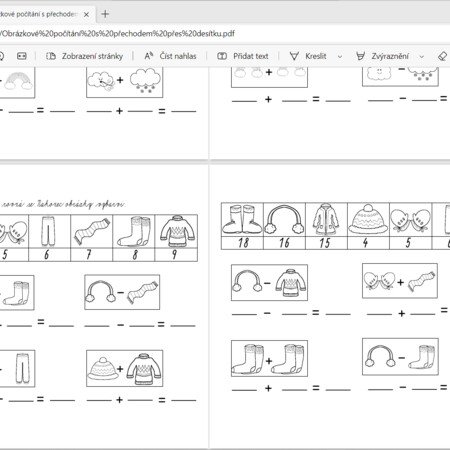Select the Kreslit drawing pen tool
450x450 pixels.
click(308, 56)
